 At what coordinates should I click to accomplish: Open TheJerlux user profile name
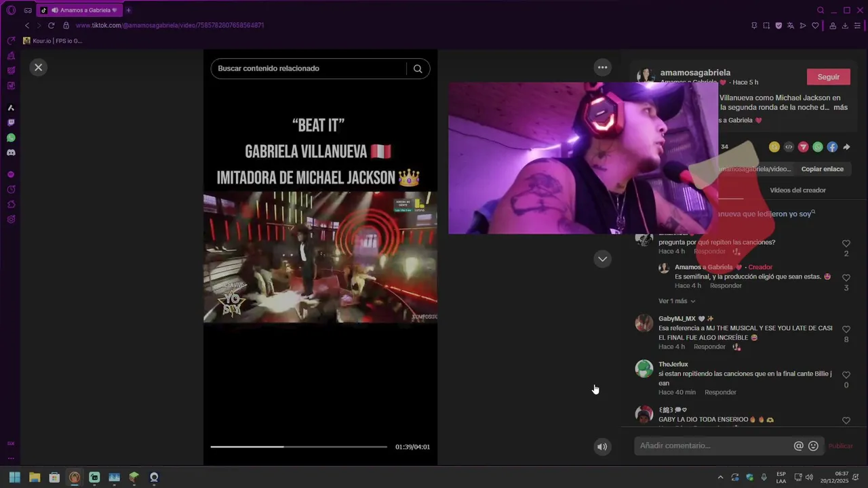point(673,365)
